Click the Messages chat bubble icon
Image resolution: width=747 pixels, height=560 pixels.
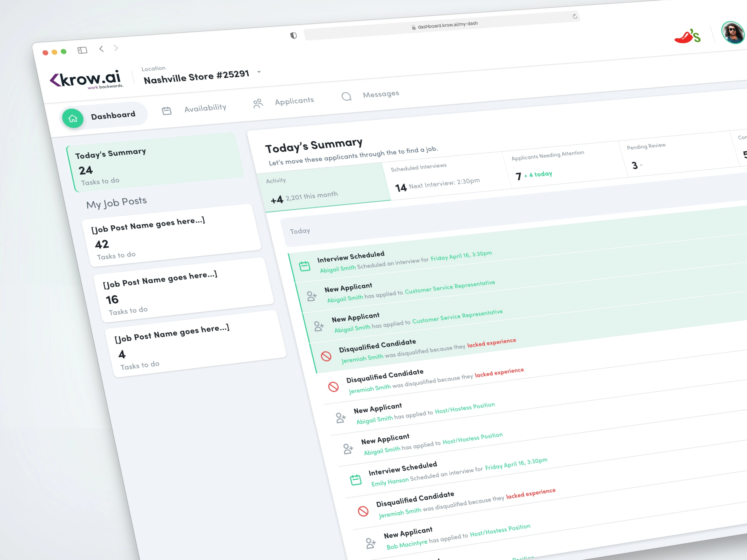click(x=346, y=96)
